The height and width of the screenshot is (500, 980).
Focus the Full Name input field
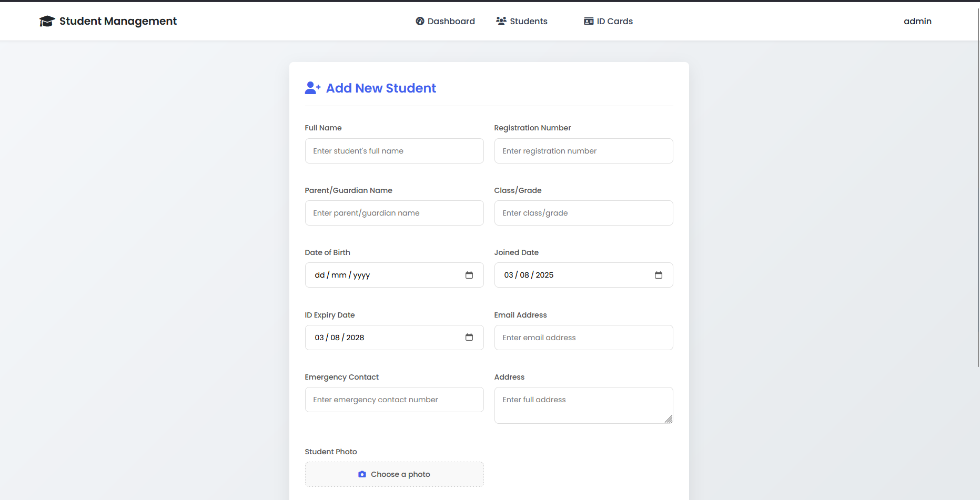pos(394,151)
